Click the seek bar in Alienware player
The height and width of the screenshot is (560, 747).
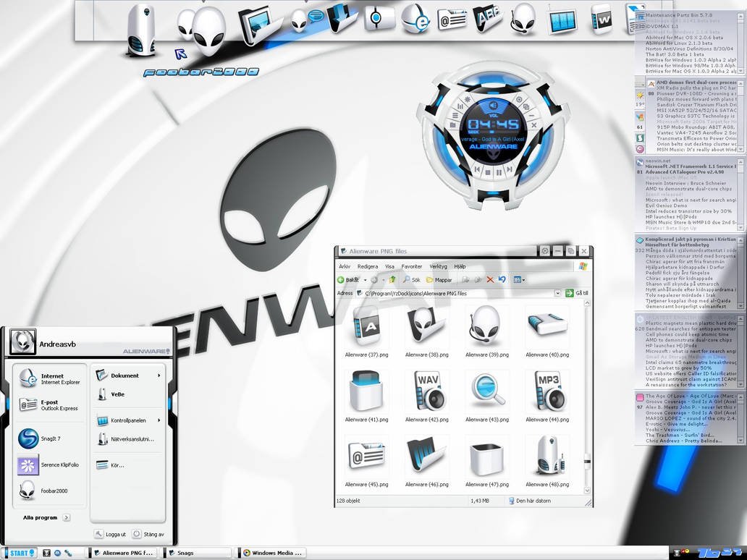point(492,132)
